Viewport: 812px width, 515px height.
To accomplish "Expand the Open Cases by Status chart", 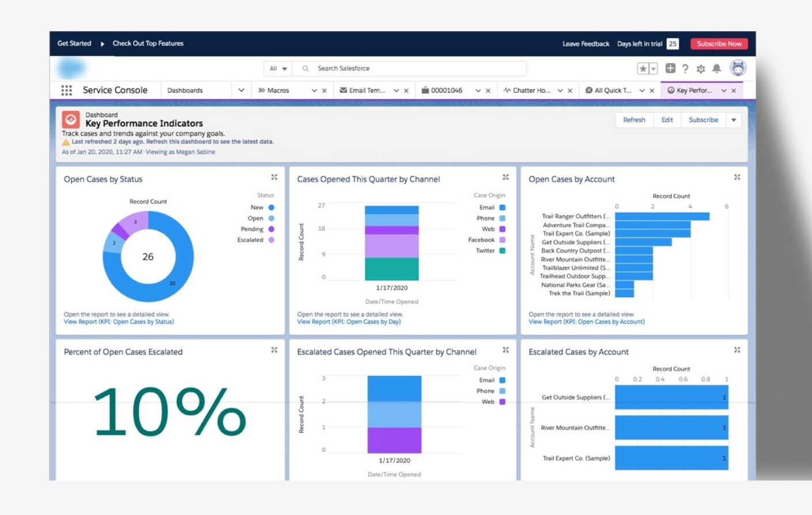I will tap(274, 178).
